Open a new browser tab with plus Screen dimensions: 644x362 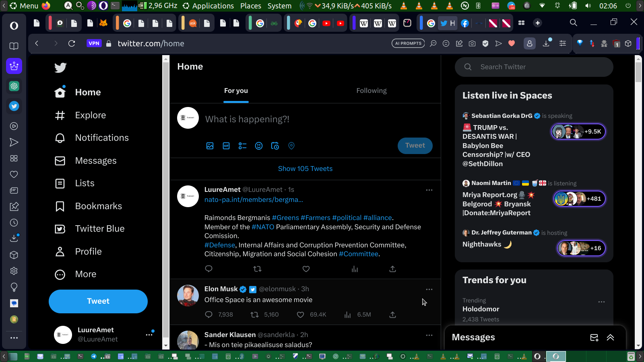coord(537,23)
